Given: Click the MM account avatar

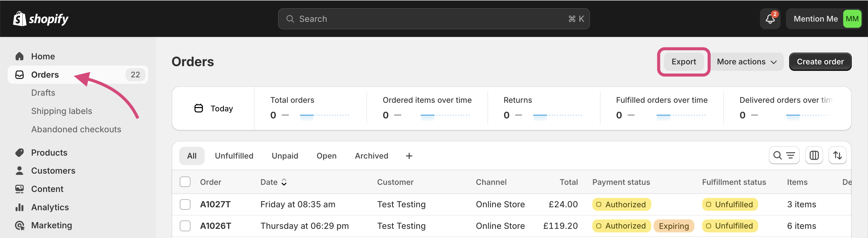Looking at the screenshot, I should pyautogui.click(x=852, y=19).
